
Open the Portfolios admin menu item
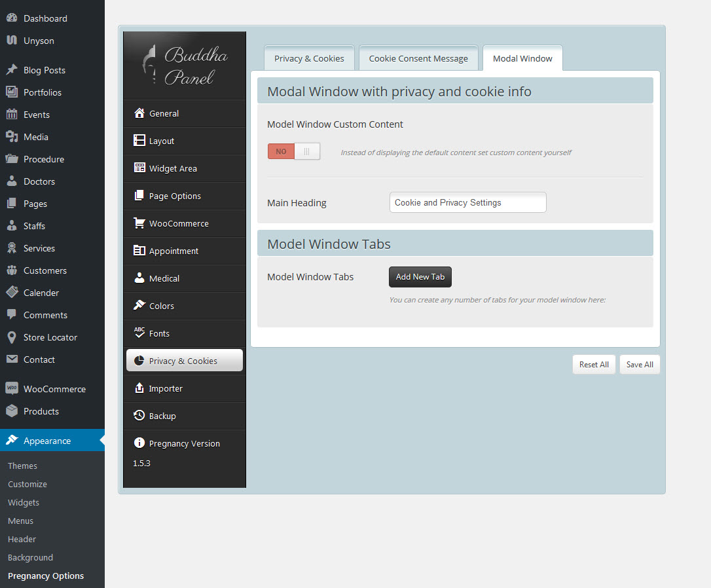click(x=43, y=92)
